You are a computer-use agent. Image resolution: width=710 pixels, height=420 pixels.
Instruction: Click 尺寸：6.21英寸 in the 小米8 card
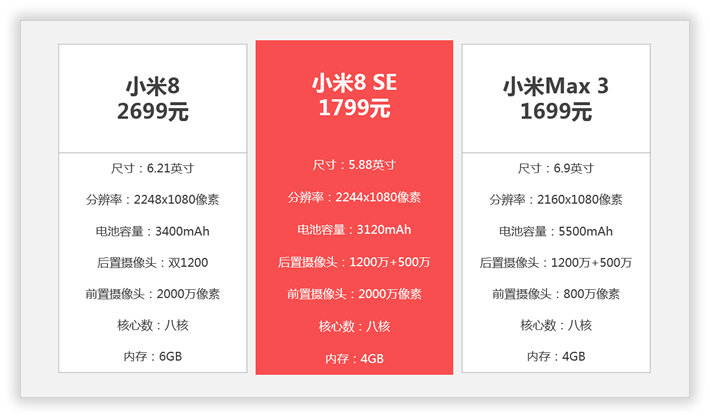coord(153,168)
